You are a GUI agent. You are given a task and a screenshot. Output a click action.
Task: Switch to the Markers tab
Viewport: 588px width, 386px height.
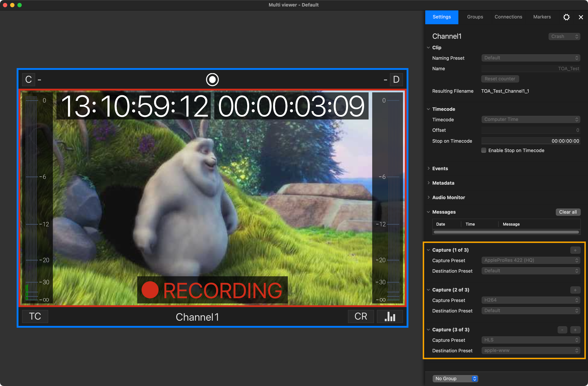tap(542, 17)
